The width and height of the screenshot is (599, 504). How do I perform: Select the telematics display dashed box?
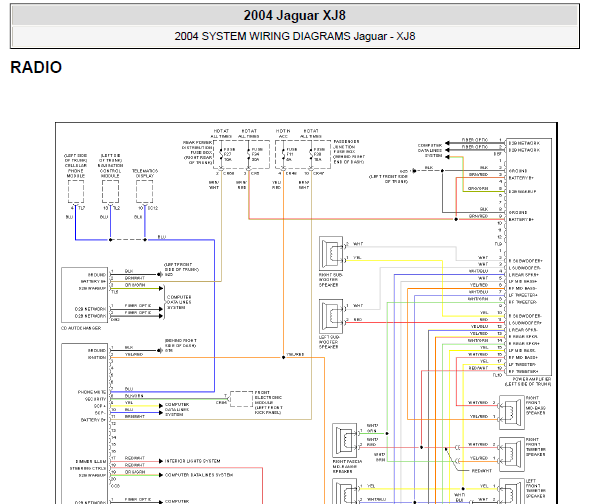tap(144, 191)
